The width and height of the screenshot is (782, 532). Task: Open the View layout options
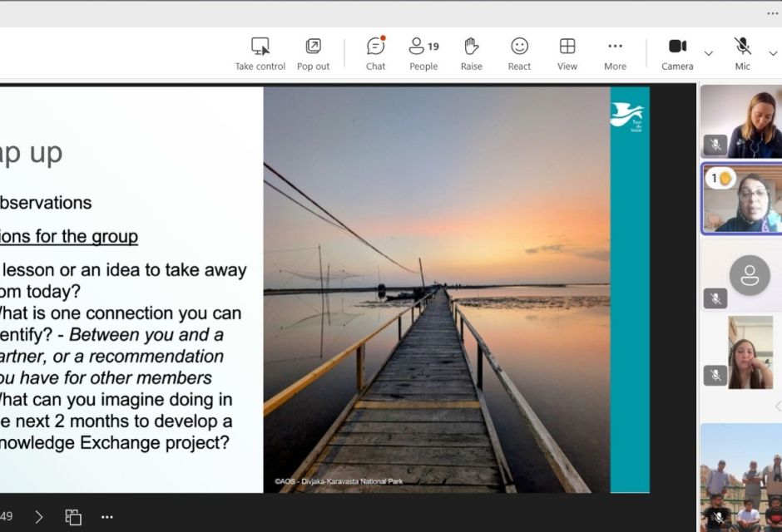567,53
